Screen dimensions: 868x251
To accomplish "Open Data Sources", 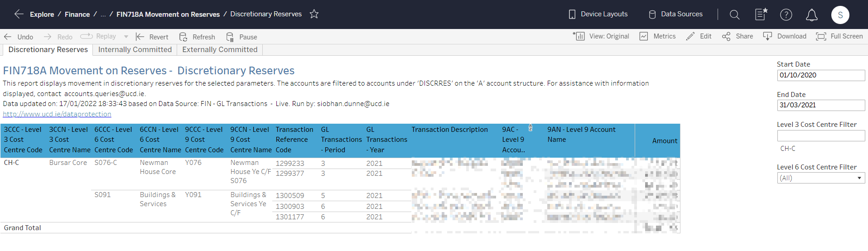I will click(675, 14).
